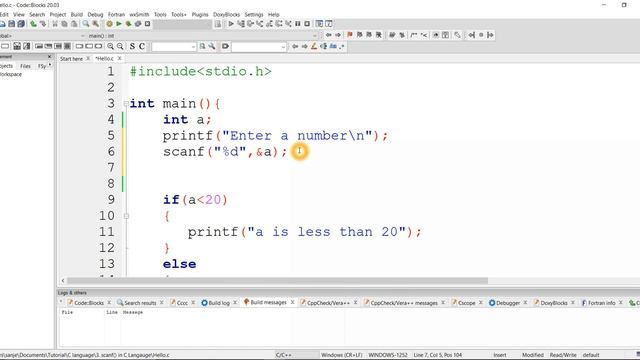
Task: Close the Build messages tab
Action: pos(293,302)
